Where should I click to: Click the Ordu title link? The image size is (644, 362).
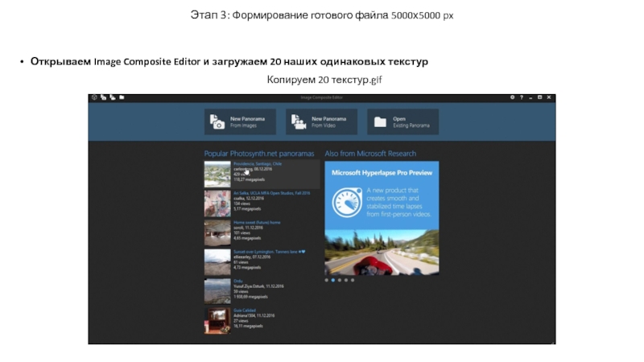[x=238, y=281]
